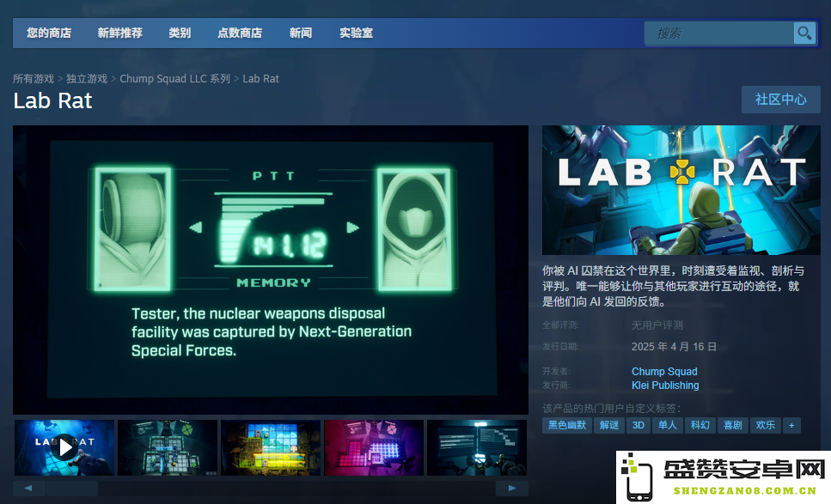Select the 科幻 tag
Screen dimensions: 831x504
pyautogui.click(x=700, y=425)
